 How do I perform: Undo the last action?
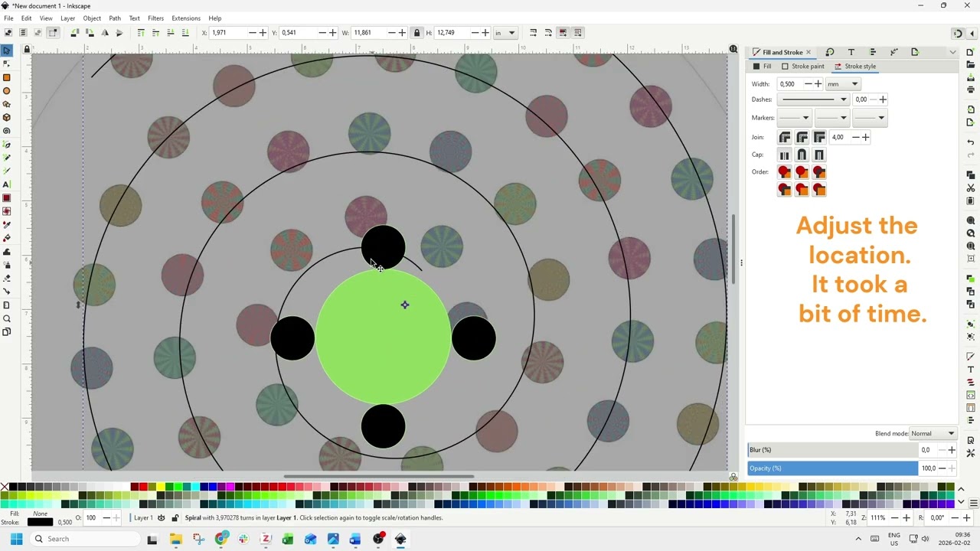(x=971, y=143)
